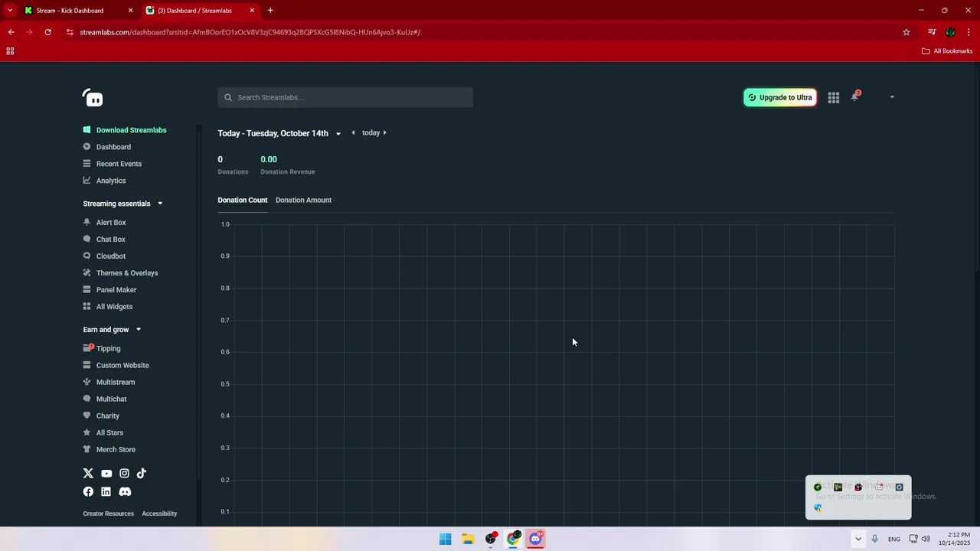The height and width of the screenshot is (551, 980).
Task: Collapse Earn and grow section
Action: (x=139, y=330)
